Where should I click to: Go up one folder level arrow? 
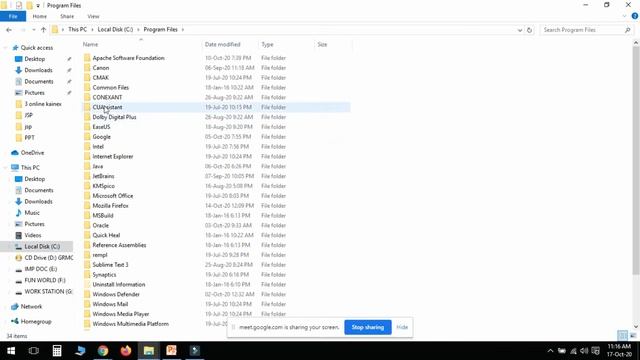(43, 30)
